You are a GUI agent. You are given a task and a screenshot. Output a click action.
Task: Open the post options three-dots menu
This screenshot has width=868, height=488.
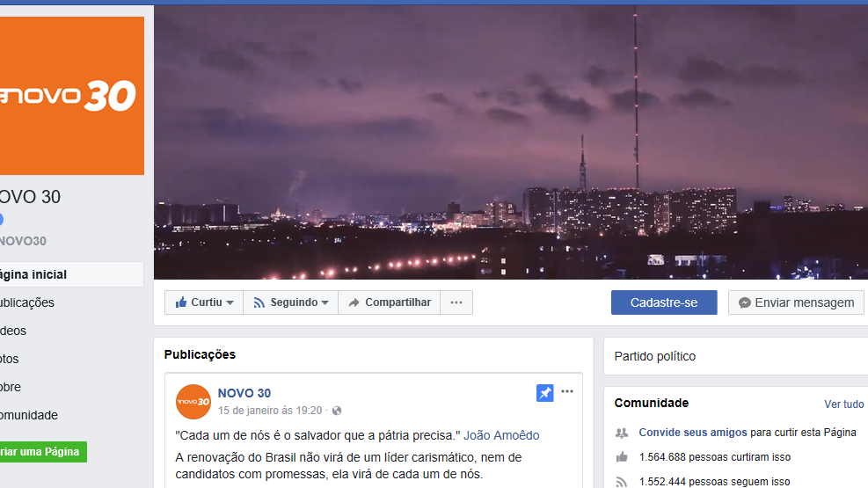tap(567, 392)
